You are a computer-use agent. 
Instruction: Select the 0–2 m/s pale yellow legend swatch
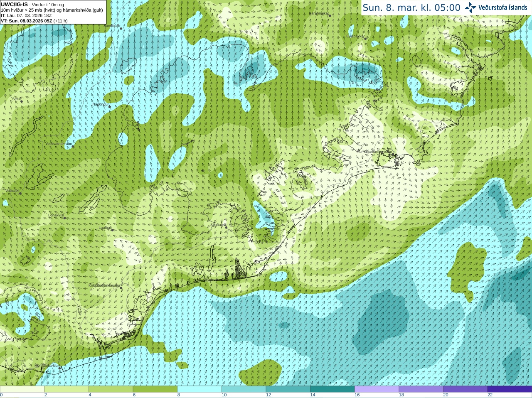22,389
